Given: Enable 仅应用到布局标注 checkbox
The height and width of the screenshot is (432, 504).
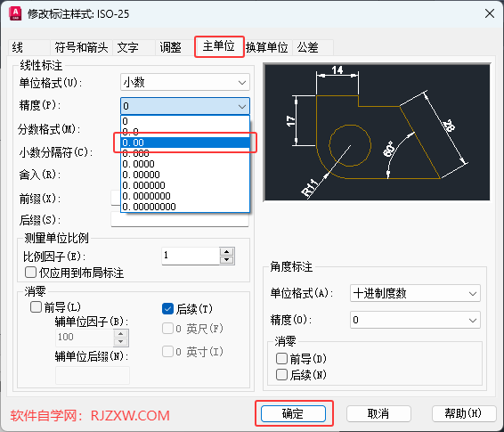Looking at the screenshot, I should point(74,273).
